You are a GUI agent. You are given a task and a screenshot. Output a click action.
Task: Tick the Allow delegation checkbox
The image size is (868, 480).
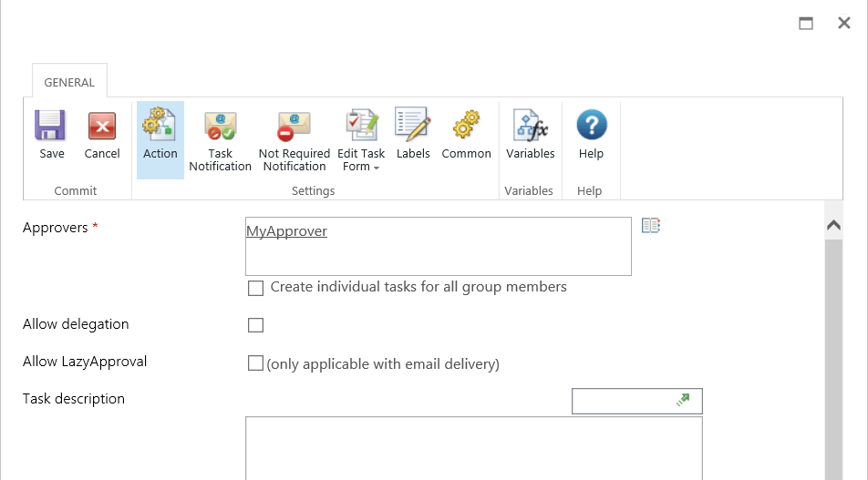[x=255, y=325]
